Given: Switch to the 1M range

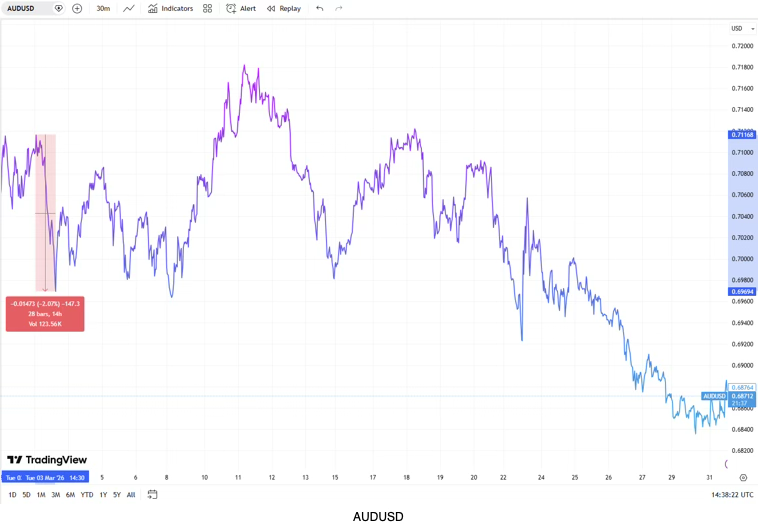Looking at the screenshot, I should pyautogui.click(x=41, y=494).
